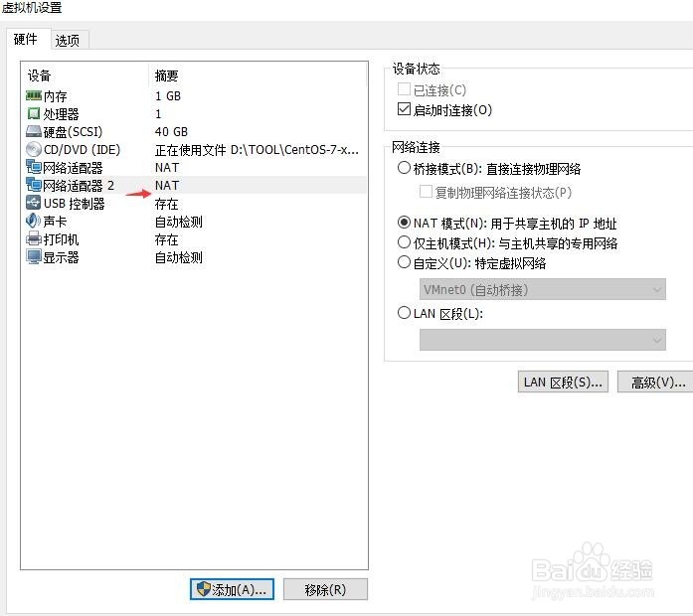This screenshot has width=693, height=616.
Task: Click the 高级(V)... button
Action: pos(657,382)
